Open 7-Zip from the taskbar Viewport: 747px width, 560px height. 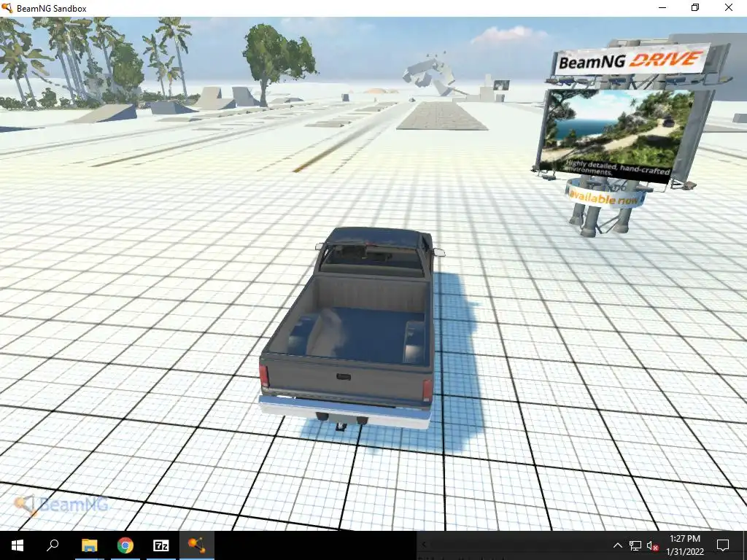(x=161, y=545)
